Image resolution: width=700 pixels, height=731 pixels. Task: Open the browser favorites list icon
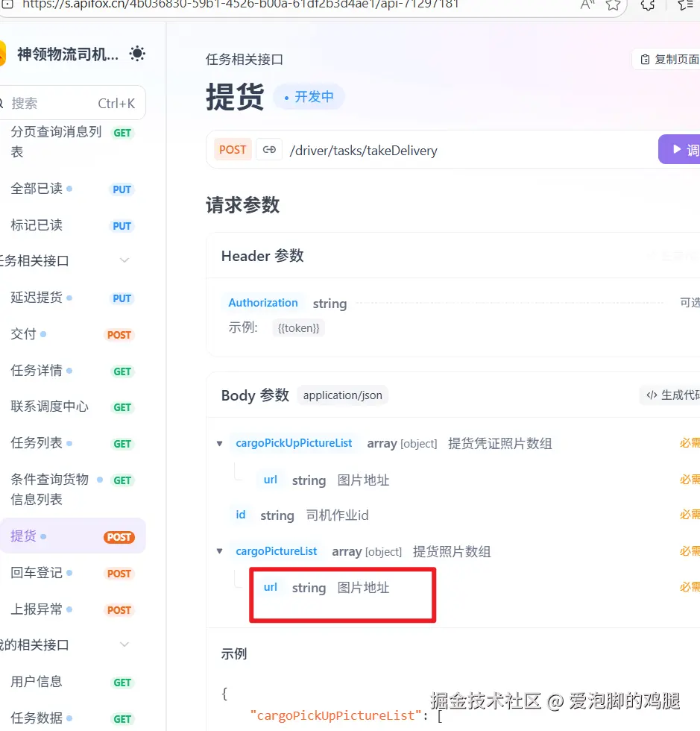click(686, 5)
